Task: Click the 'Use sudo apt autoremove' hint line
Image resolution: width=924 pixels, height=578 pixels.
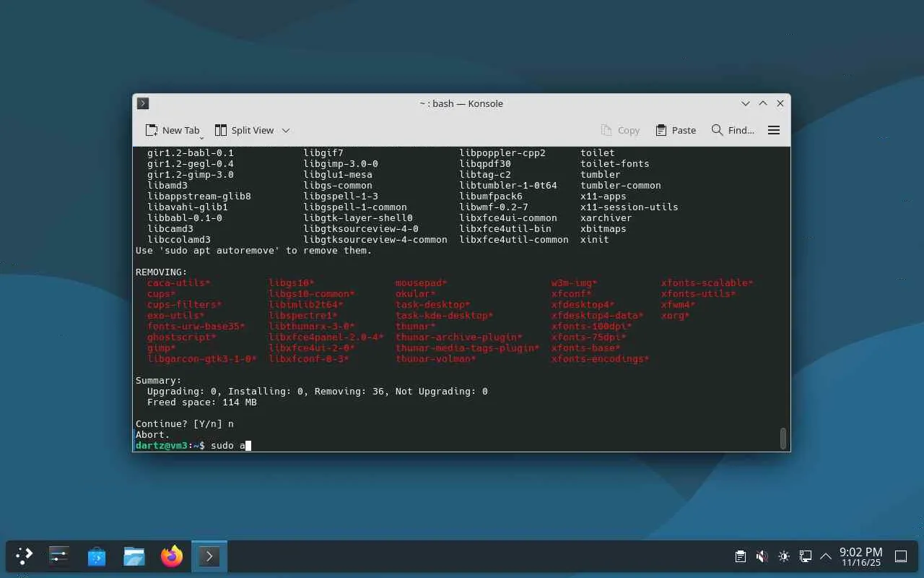Action: tap(254, 251)
